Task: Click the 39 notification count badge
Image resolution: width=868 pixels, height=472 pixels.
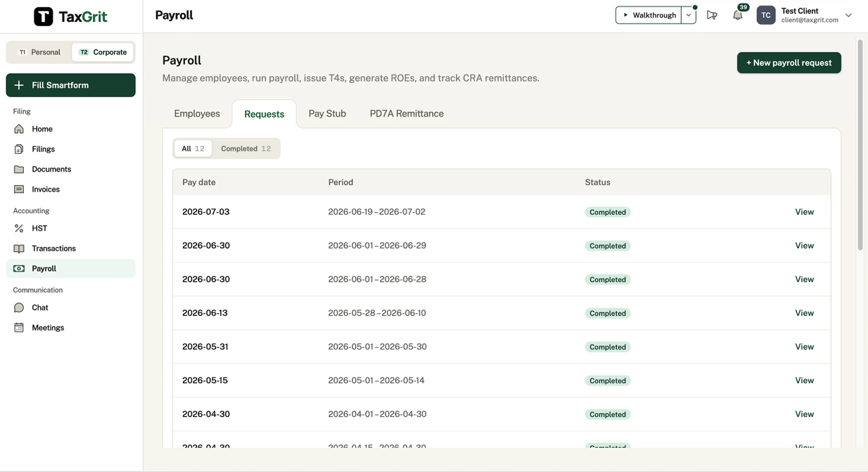Action: (x=743, y=7)
